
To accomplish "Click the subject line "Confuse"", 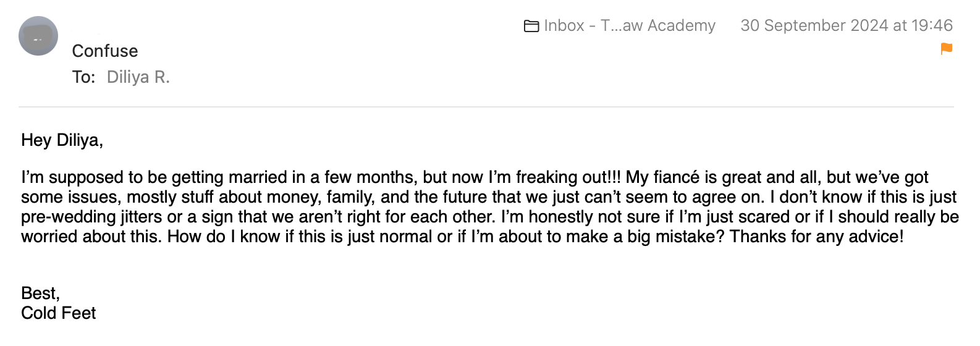I will tap(105, 51).
